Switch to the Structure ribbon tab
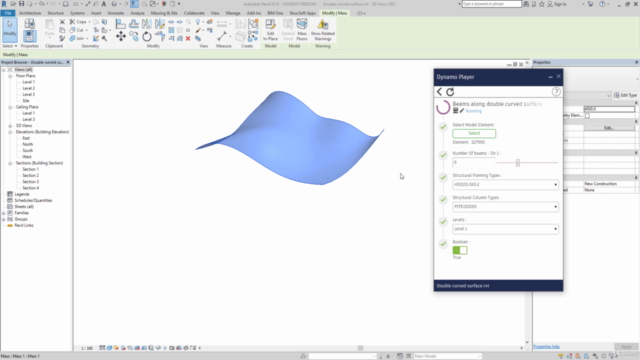The width and height of the screenshot is (640, 360). (x=56, y=13)
